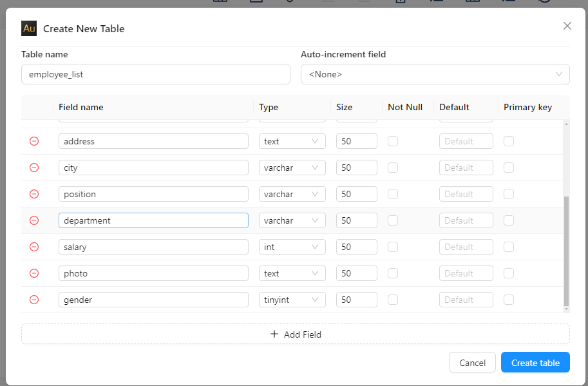Screen dimensions: 588x386
Task: Click the size input for salary
Action: 357,247
